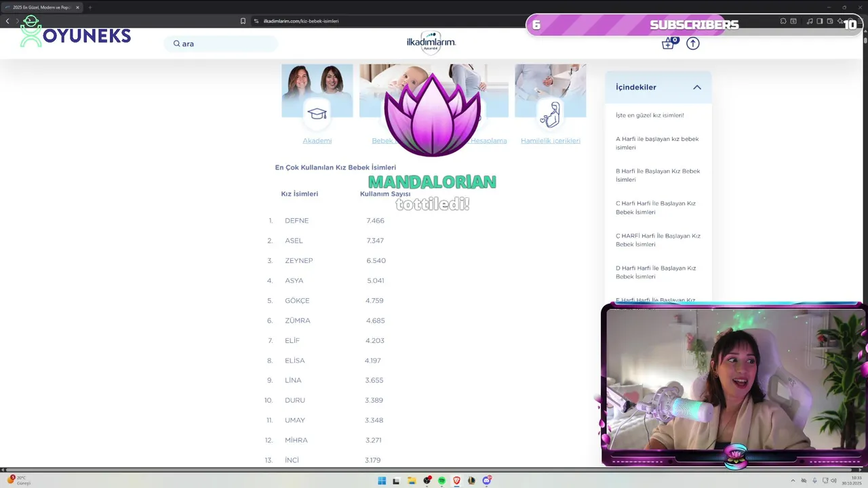The image size is (868, 488).
Task: Select the name İNCİ in the list
Action: tap(292, 460)
